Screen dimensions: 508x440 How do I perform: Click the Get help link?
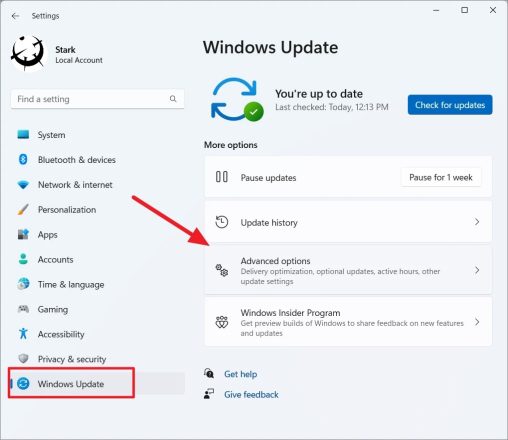(x=240, y=374)
